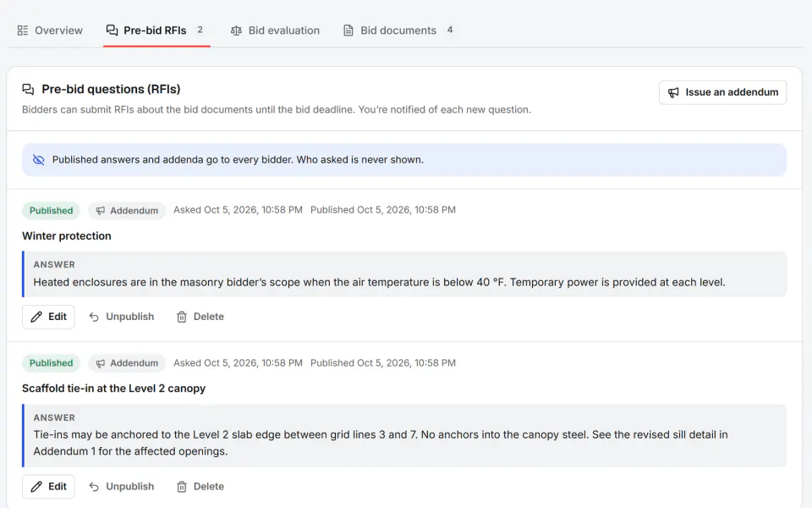Unpublish the Scaffold tie-in RFI

(x=122, y=487)
